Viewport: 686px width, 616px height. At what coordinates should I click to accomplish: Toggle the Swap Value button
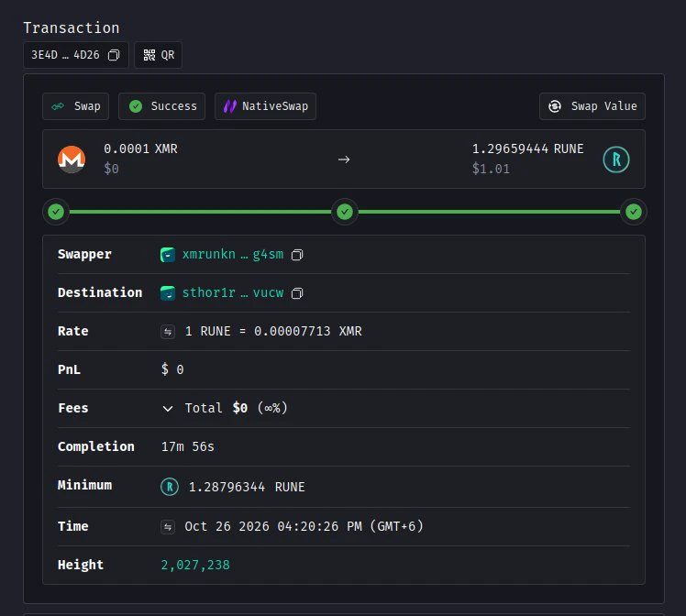click(592, 106)
